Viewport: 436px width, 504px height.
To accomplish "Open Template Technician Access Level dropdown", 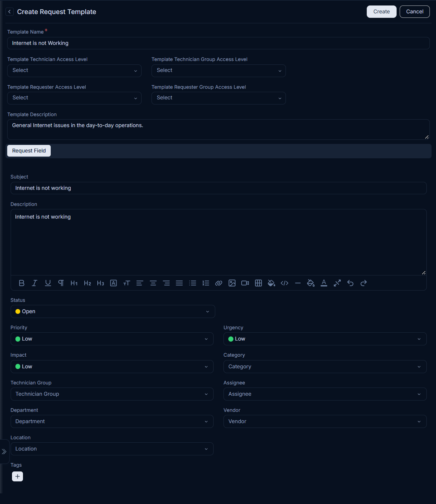I will tap(74, 71).
